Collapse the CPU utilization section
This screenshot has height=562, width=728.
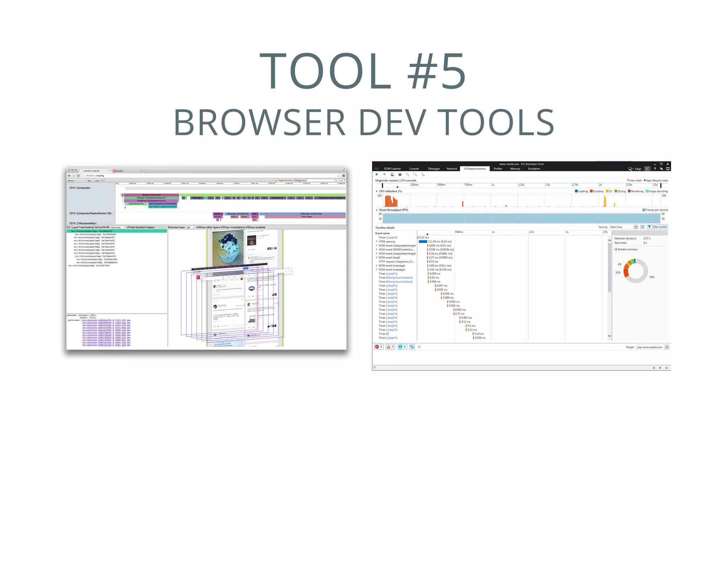pos(377,191)
